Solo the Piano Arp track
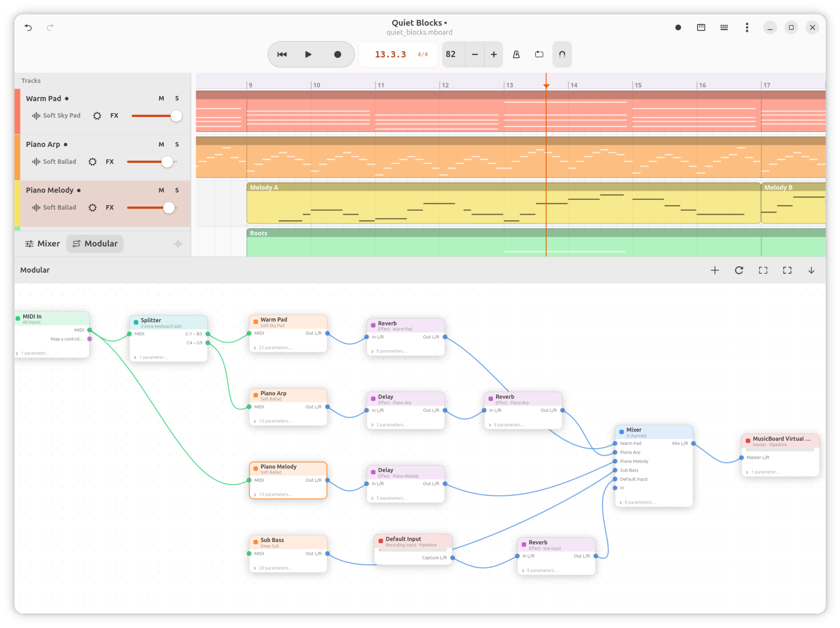Image resolution: width=840 pixels, height=628 pixels. [177, 144]
